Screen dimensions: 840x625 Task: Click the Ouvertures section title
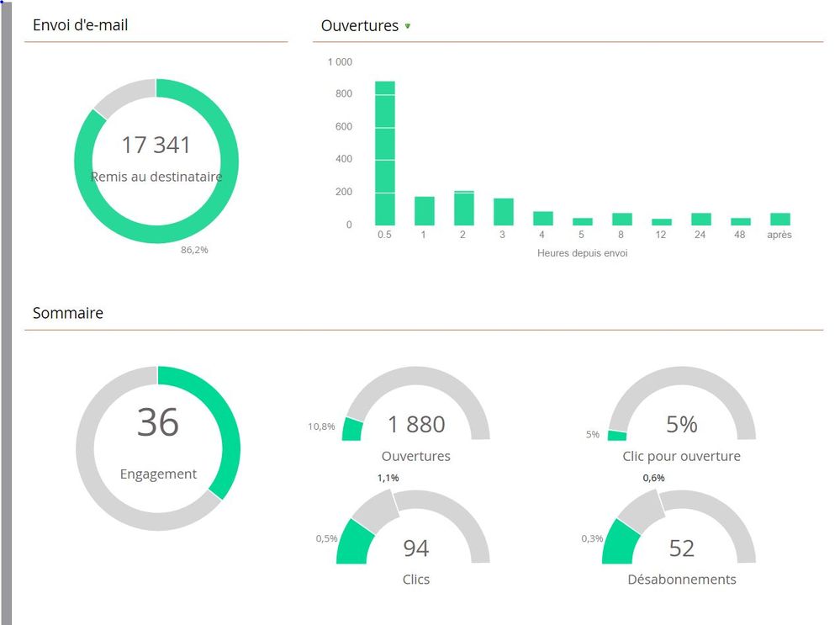pyautogui.click(x=359, y=26)
